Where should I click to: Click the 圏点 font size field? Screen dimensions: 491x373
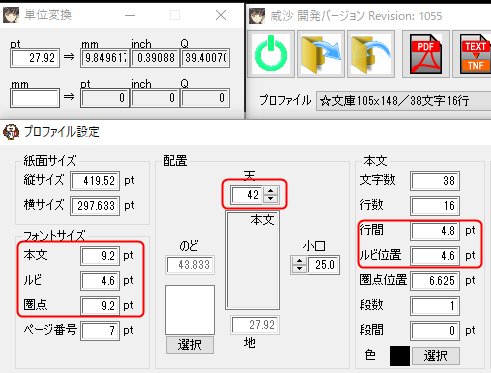100,306
